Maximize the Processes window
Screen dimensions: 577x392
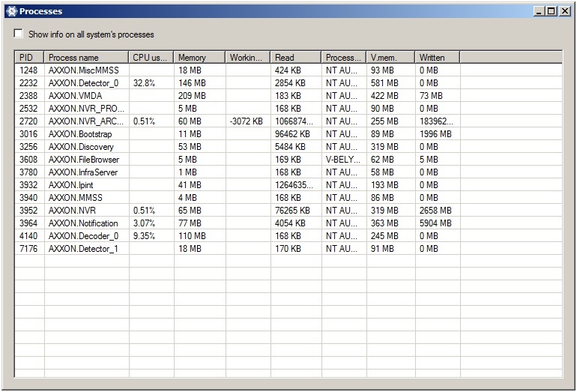[x=551, y=11]
